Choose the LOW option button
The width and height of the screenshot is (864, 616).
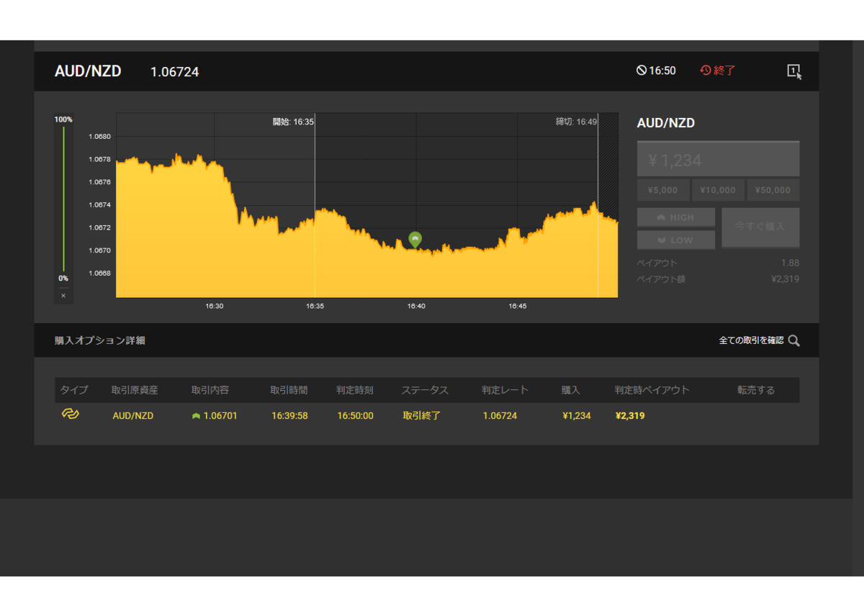point(676,240)
